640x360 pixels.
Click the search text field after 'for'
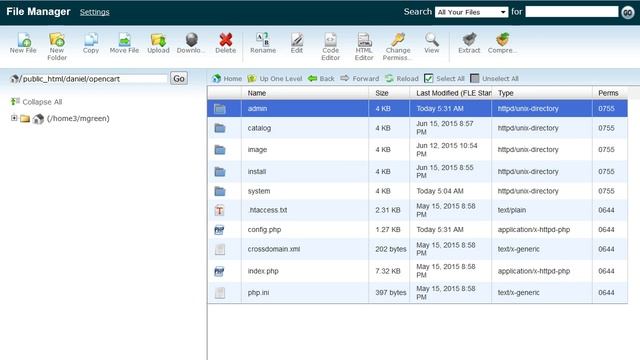pos(572,12)
